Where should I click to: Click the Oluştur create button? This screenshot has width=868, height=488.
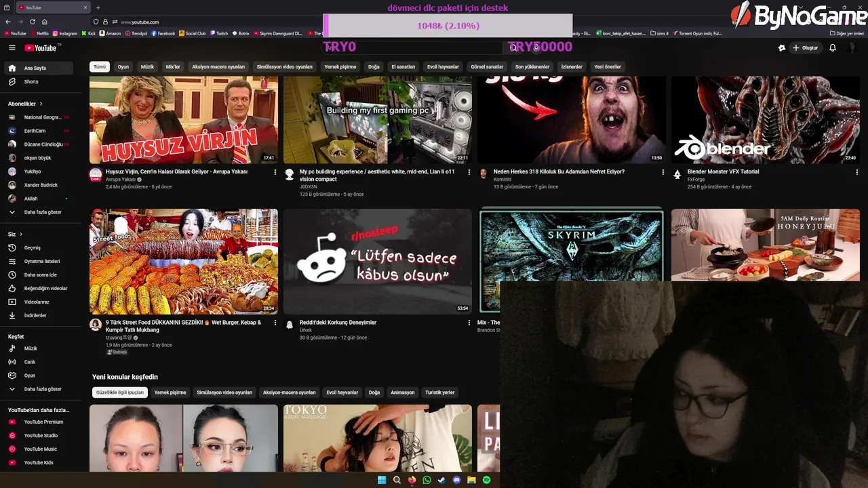click(806, 47)
